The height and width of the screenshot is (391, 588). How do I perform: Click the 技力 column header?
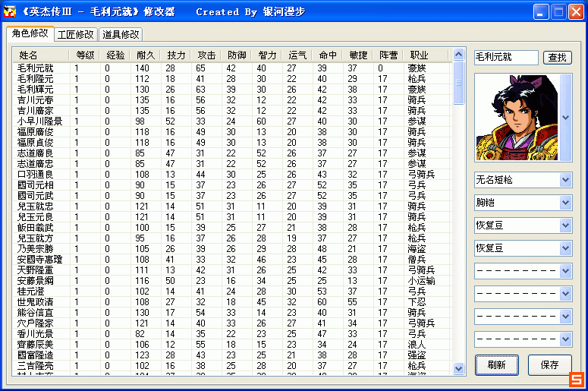pos(176,55)
